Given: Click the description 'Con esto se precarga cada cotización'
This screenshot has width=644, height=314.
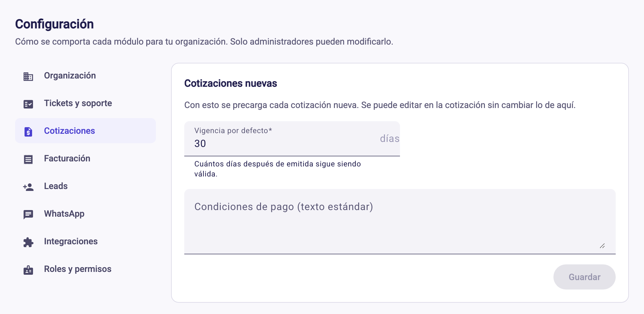Looking at the screenshot, I should 380,105.
